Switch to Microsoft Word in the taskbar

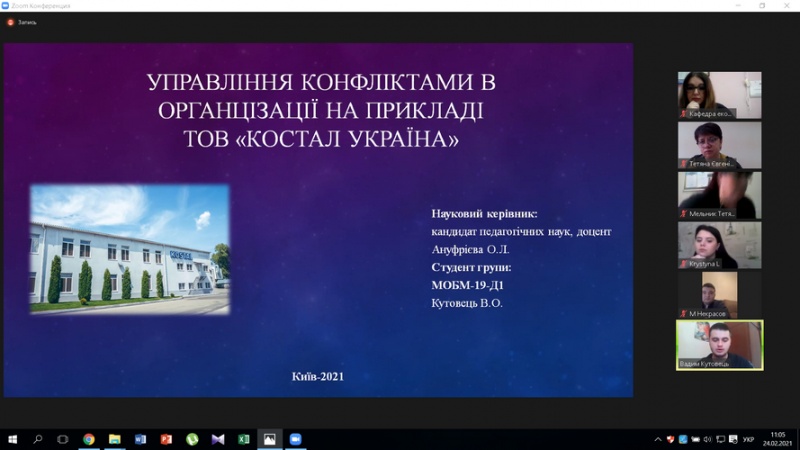tap(140, 439)
